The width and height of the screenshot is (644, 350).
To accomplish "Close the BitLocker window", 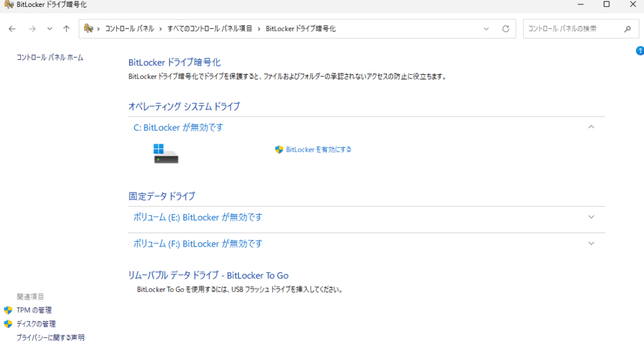I will pyautogui.click(x=633, y=4).
